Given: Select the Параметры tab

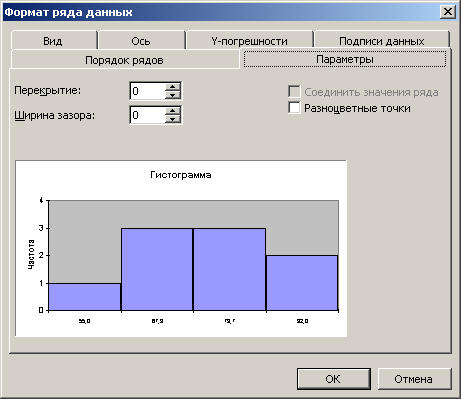Looking at the screenshot, I should click(x=345, y=59).
